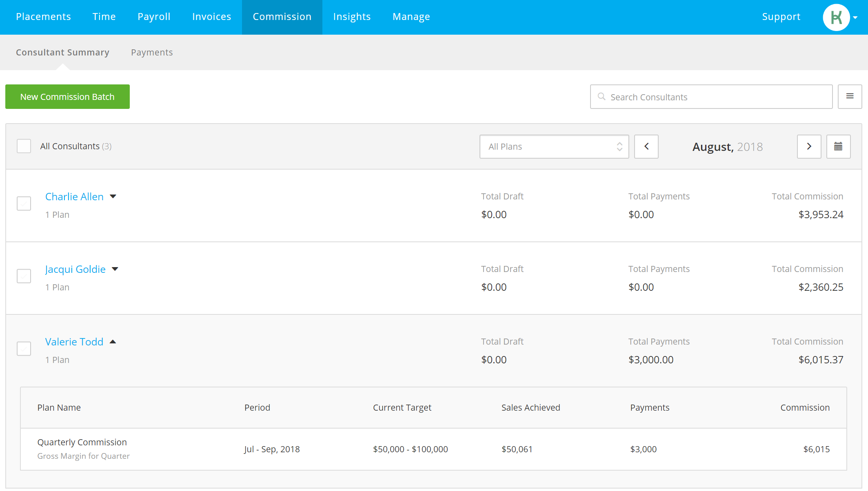
Task: Focus the Search Consultants field
Action: click(x=711, y=97)
